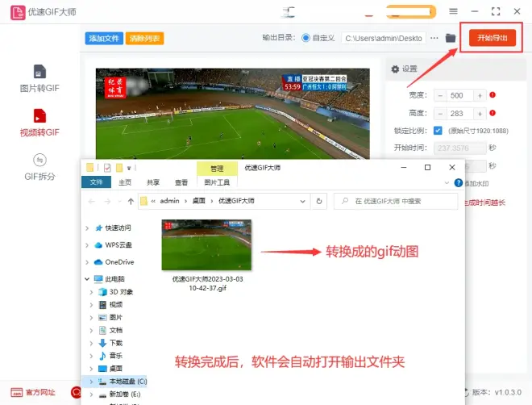Increase height with plus button
The image size is (532, 405).
click(480, 114)
